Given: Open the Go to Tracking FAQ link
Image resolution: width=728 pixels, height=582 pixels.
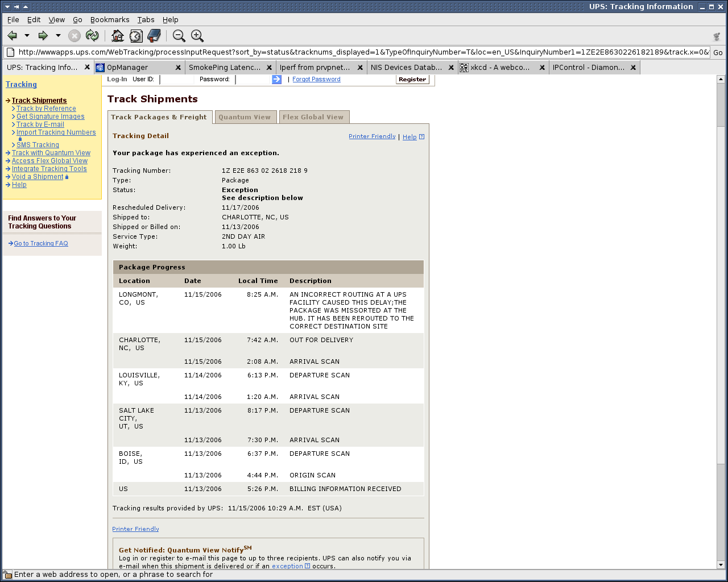Looking at the screenshot, I should coord(41,243).
